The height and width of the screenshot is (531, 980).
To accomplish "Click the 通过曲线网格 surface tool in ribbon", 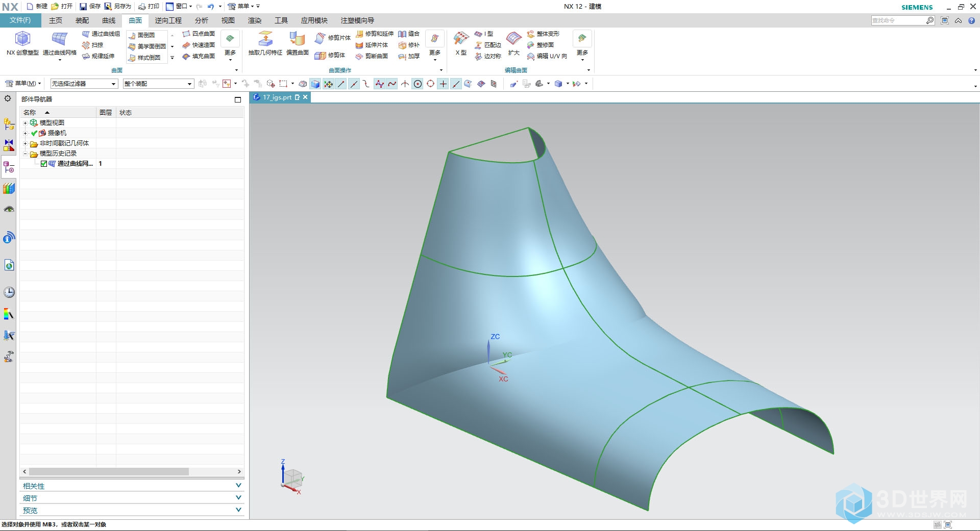I will tap(60, 45).
